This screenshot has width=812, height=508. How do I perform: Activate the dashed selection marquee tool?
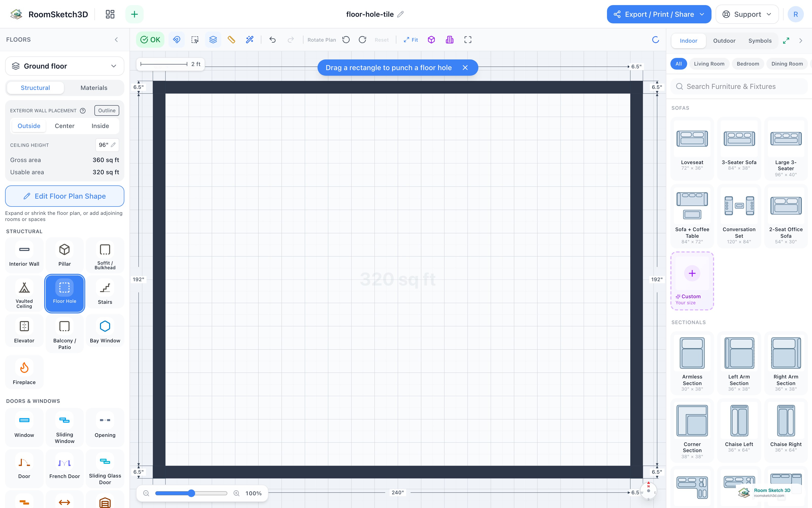click(x=195, y=40)
